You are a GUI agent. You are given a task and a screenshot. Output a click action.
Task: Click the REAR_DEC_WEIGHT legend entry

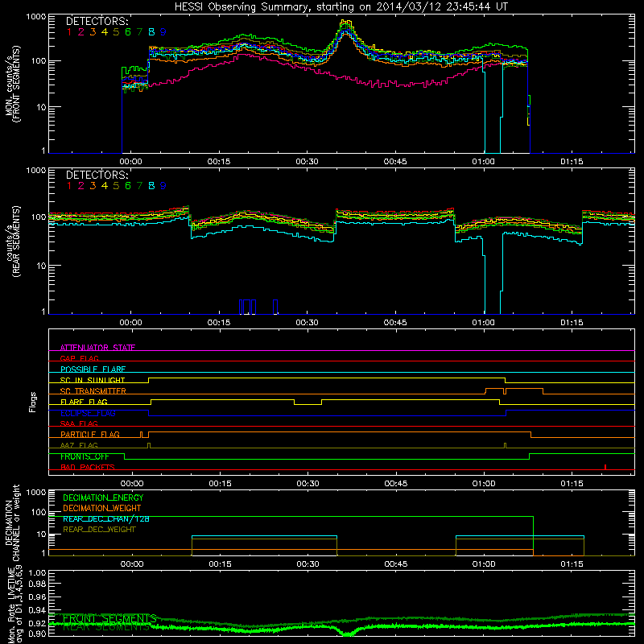pos(99,530)
